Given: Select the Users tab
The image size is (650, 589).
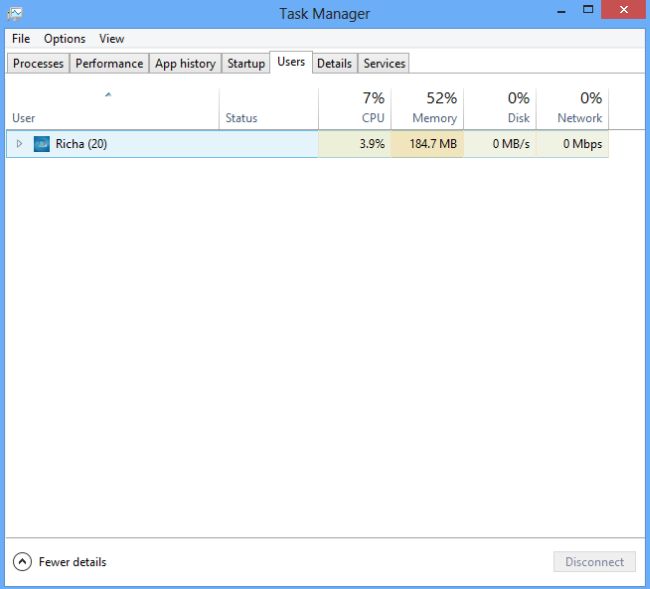Looking at the screenshot, I should pyautogui.click(x=291, y=62).
